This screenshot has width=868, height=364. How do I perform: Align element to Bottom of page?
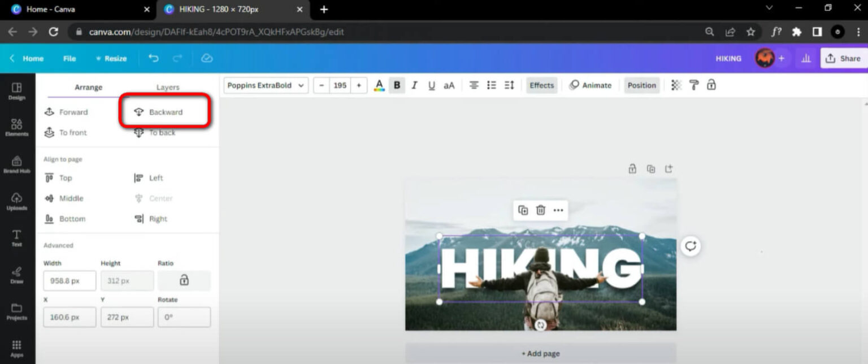(65, 219)
